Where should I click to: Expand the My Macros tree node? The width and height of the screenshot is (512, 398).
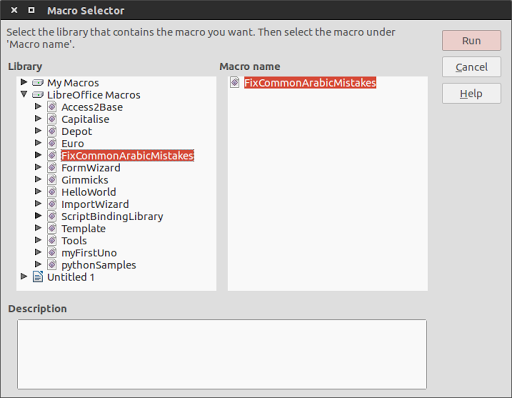(x=24, y=82)
